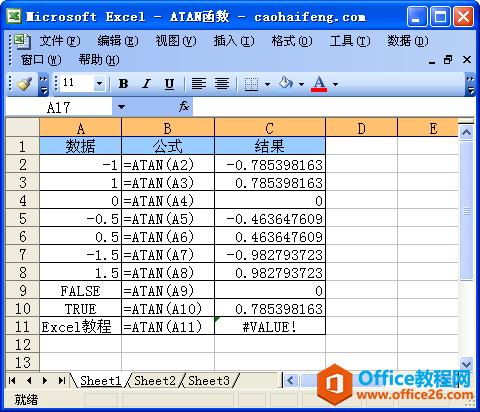Click the formula bar input area
The image size is (480, 412).
[x=333, y=107]
